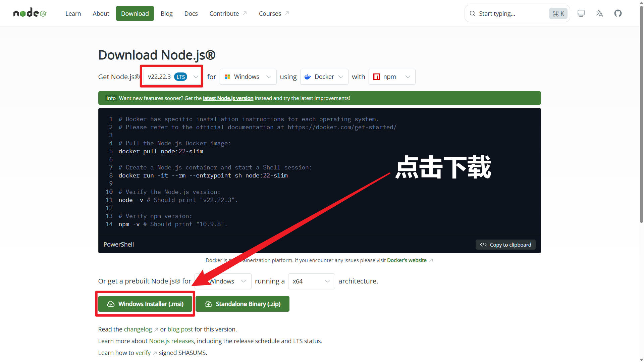This screenshot has height=362, width=644.
Task: Open the verify SHASUMS link
Action: pyautogui.click(x=143, y=353)
